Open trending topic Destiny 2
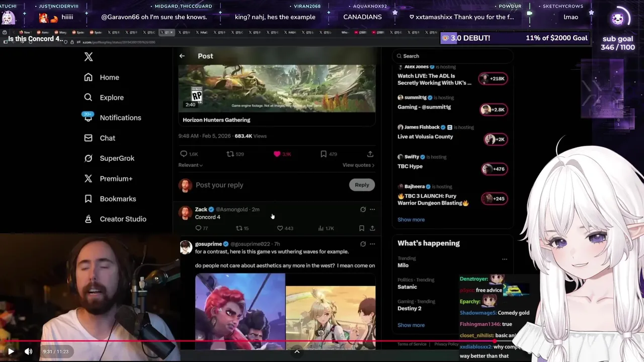This screenshot has height=362, width=644. click(x=410, y=308)
